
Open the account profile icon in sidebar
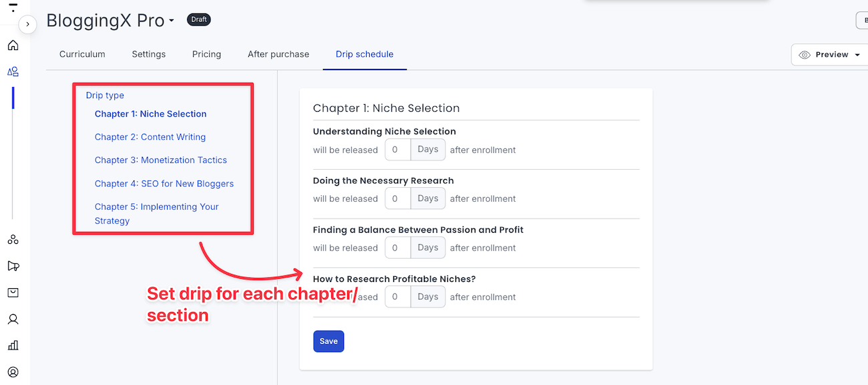coord(13,372)
